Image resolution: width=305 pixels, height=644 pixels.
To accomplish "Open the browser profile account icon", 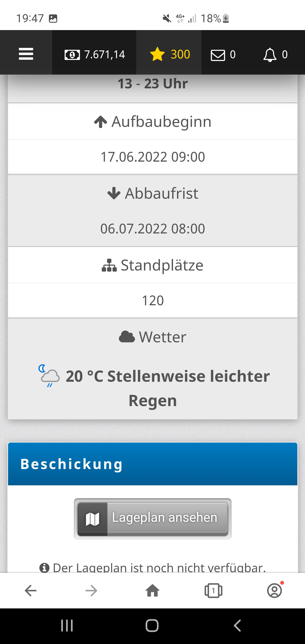I will click(274, 590).
